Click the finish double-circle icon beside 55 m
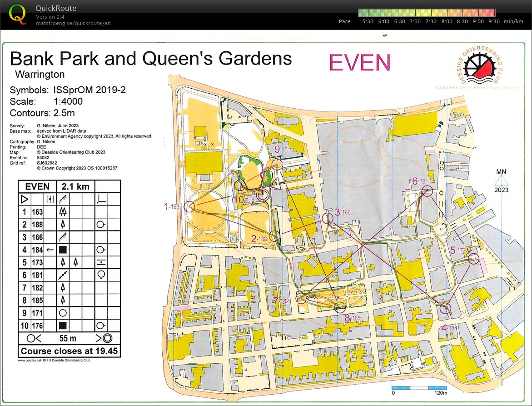The image size is (532, 406). click(x=104, y=338)
